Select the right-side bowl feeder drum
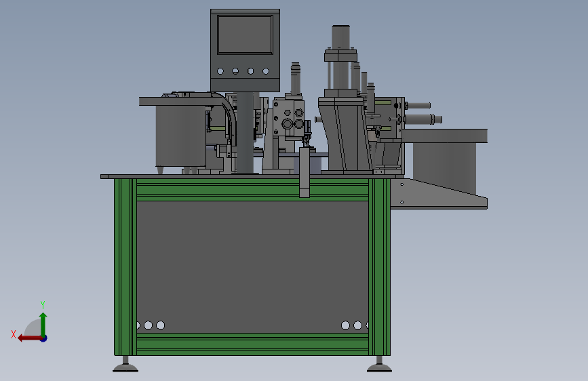588x381 pixels. click(444, 167)
